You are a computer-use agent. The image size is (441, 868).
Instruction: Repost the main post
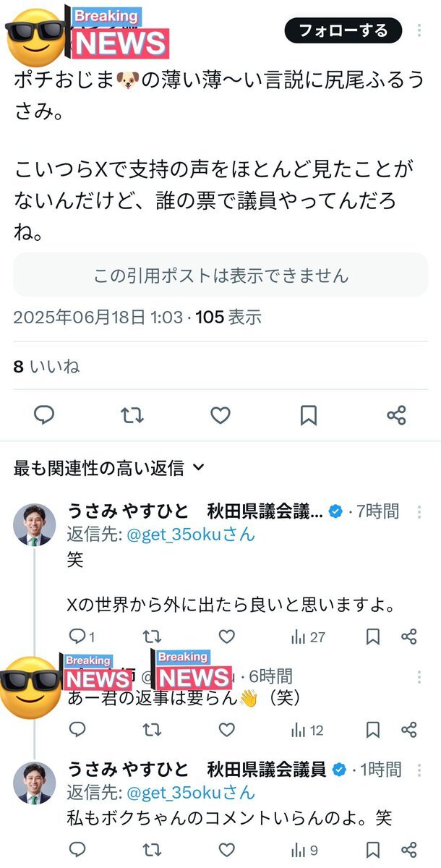tap(132, 415)
